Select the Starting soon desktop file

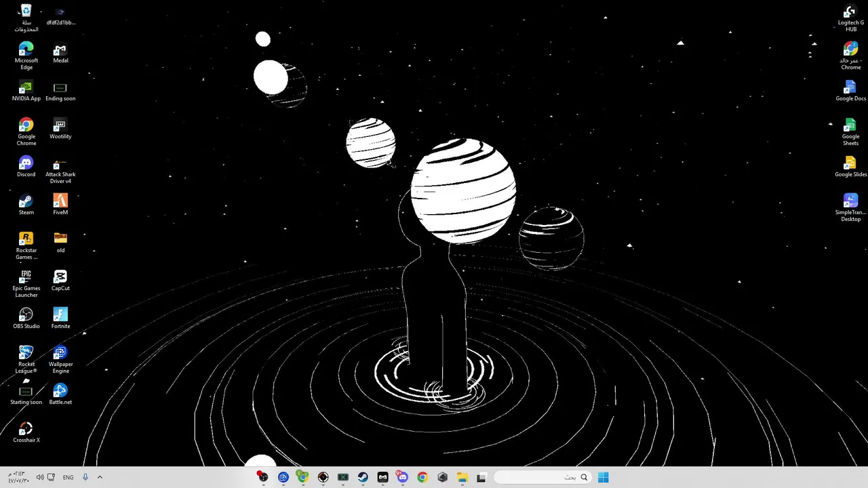click(26, 395)
